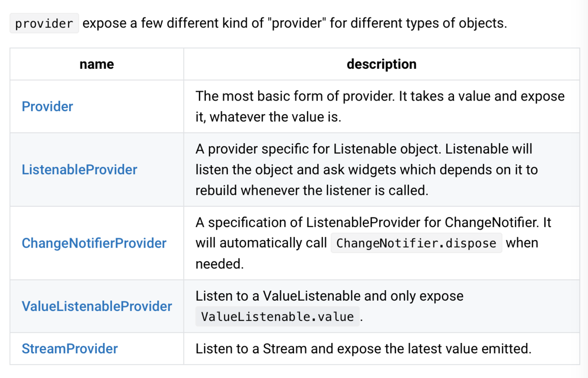Follow the ChangeNotifierProvider link
Viewport: 588px width, 378px height.
[x=94, y=243]
